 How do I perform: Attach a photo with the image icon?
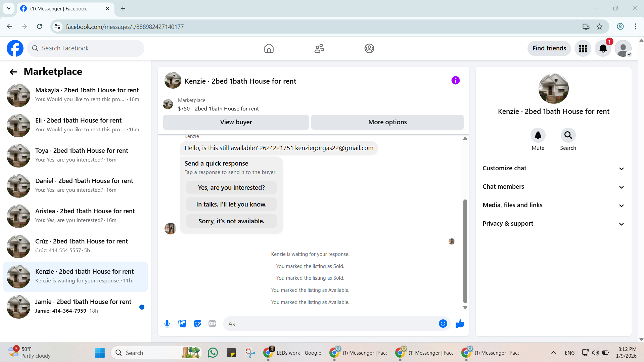point(182,324)
